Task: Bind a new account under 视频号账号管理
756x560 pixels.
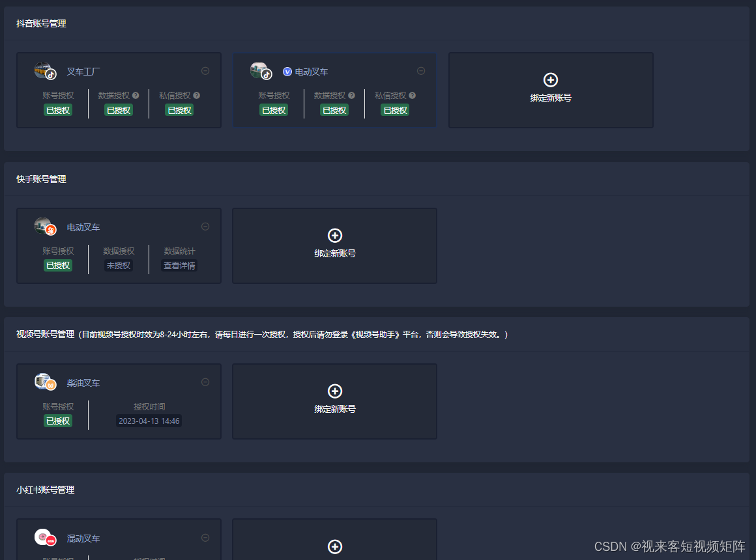Action: 334,402
